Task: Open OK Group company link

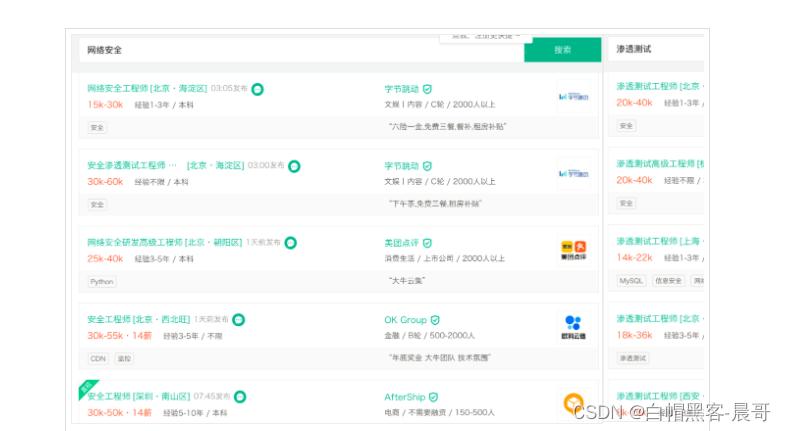Action: [x=406, y=320]
